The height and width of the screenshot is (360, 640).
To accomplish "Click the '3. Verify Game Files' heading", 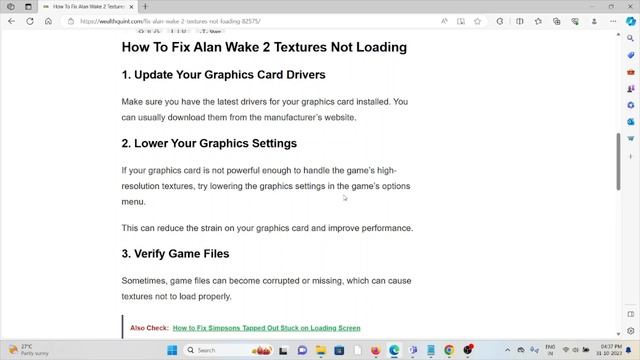I will pos(176,253).
